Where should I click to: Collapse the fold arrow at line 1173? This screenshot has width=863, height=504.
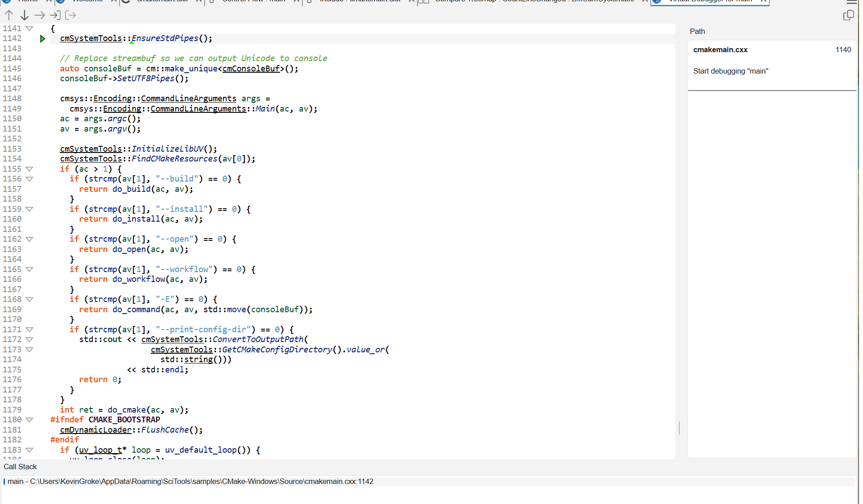(x=29, y=350)
